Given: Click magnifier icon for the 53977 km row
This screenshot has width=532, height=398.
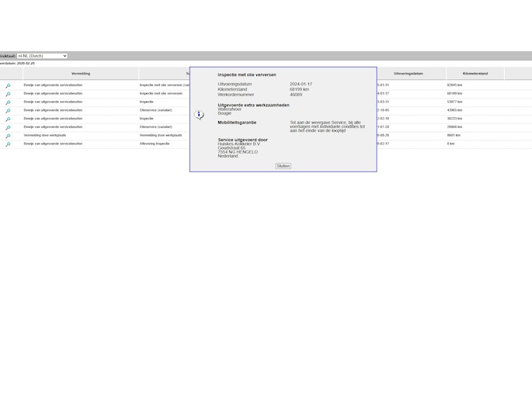Looking at the screenshot, I should tap(8, 102).
